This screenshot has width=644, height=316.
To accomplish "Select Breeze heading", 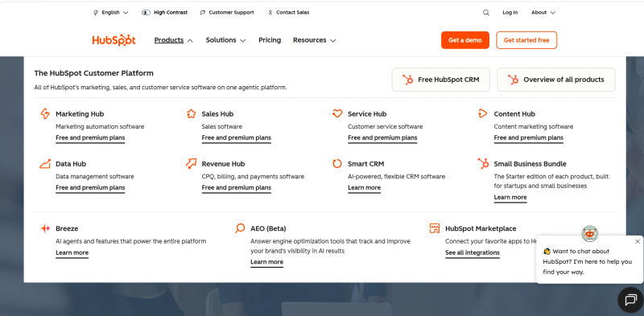I will pos(67,228).
